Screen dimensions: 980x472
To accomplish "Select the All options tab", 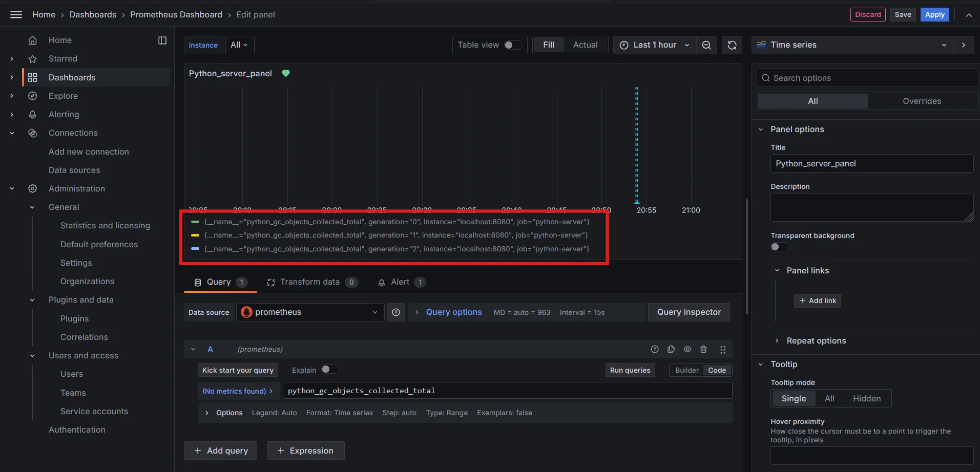I will click(x=812, y=101).
